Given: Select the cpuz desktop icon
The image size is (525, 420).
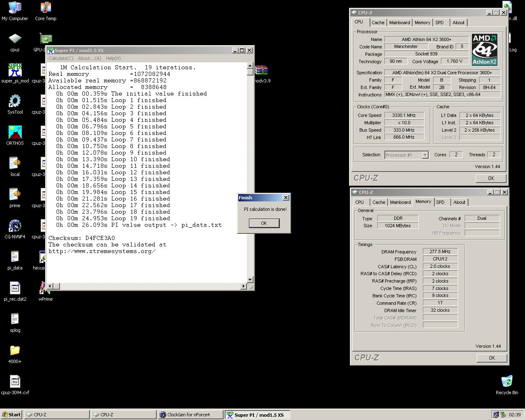Looking at the screenshot, I should point(15,42).
